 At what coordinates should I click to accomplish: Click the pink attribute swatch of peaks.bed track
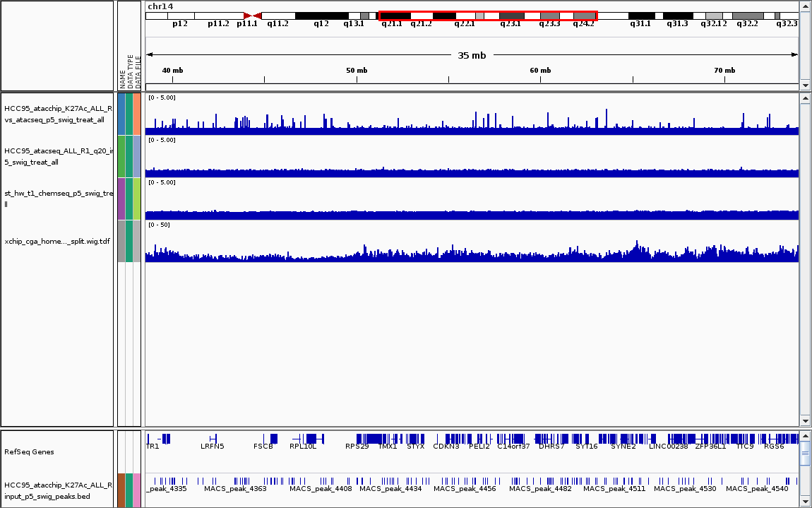(138, 490)
